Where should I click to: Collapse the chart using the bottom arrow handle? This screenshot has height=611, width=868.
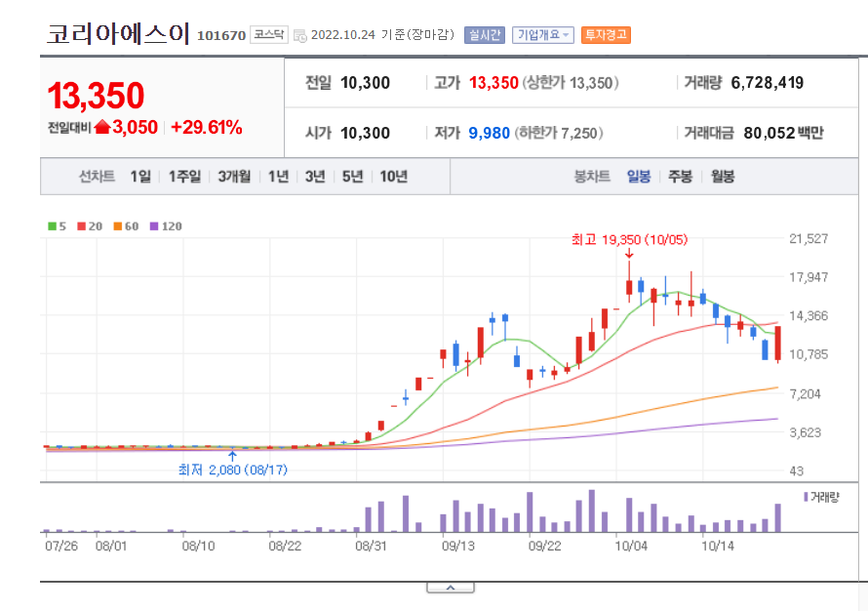pyautogui.click(x=450, y=588)
